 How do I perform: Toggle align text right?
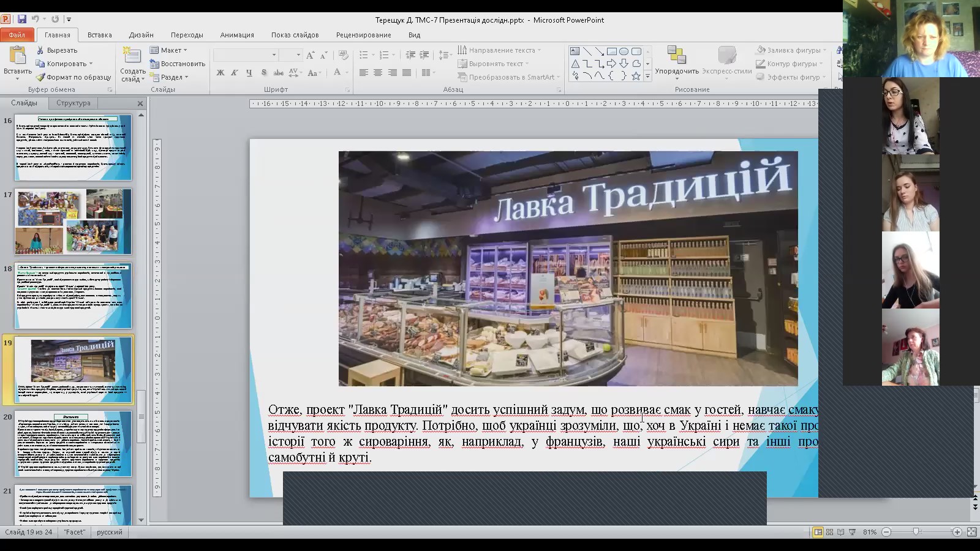coord(392,72)
